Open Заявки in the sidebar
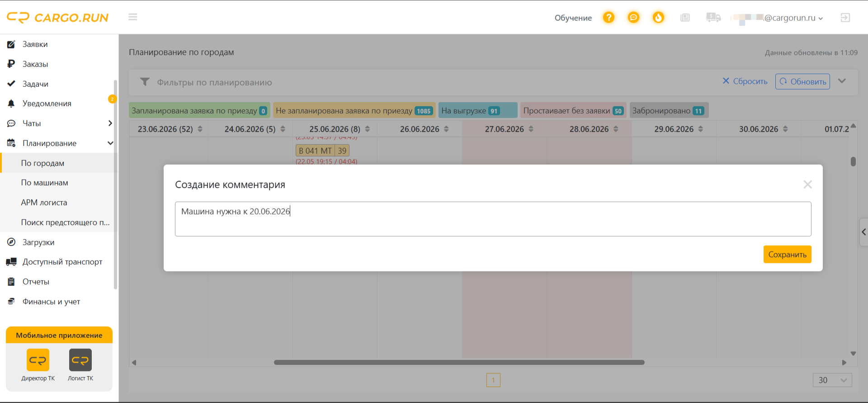Image resolution: width=868 pixels, height=403 pixels. 35,44
